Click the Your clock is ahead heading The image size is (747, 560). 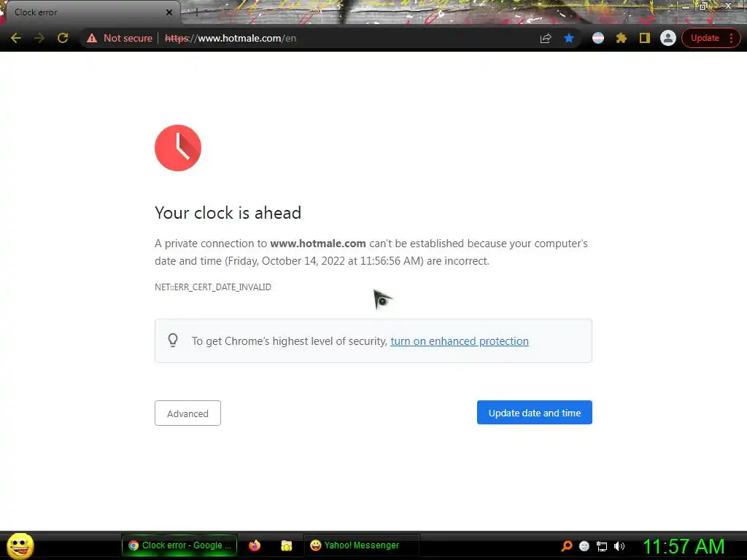tap(228, 213)
